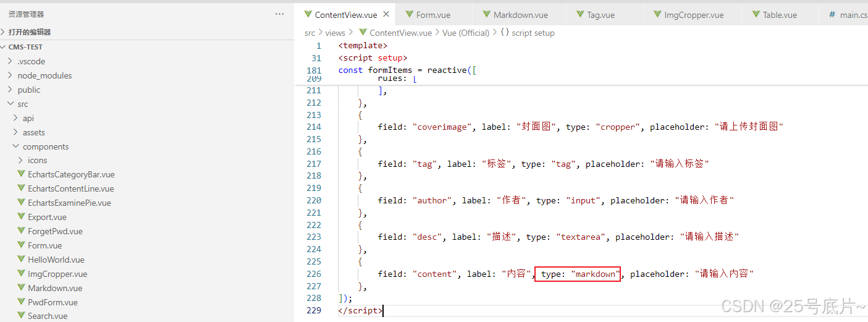
Task: Click the script setup breadcrumb segment
Action: (x=533, y=33)
